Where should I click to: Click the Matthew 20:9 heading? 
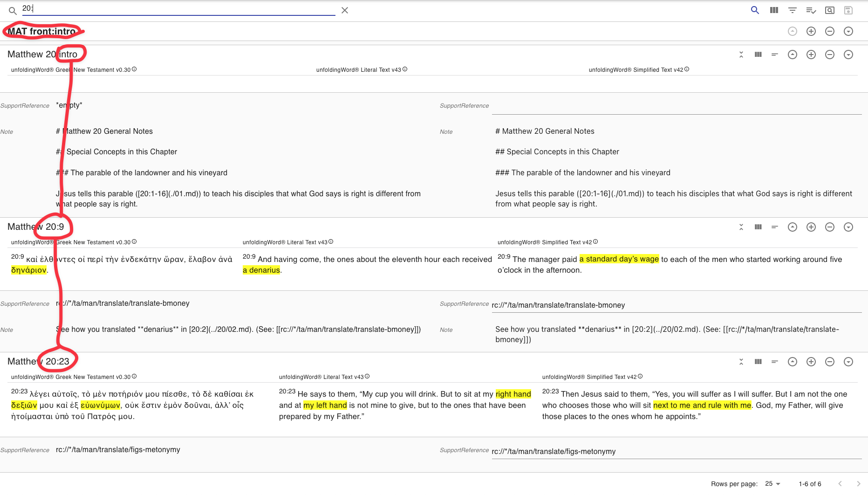36,227
